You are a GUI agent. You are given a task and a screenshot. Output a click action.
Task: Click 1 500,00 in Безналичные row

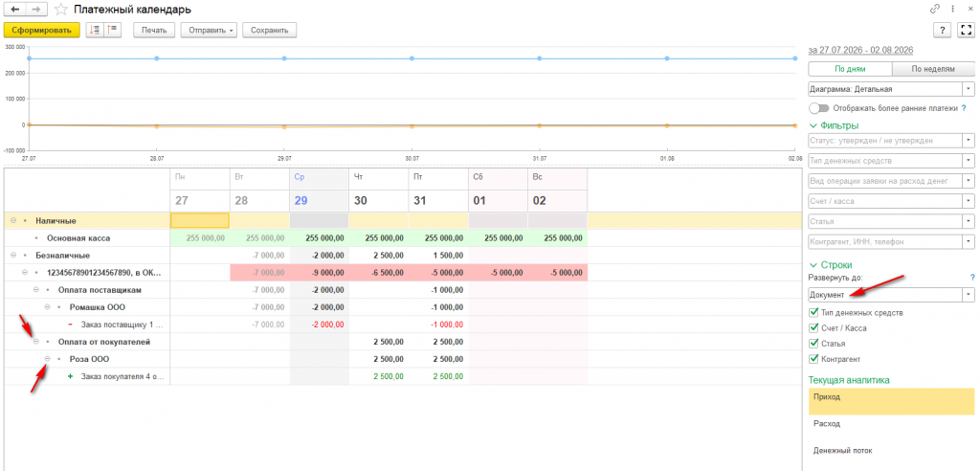[x=448, y=256]
